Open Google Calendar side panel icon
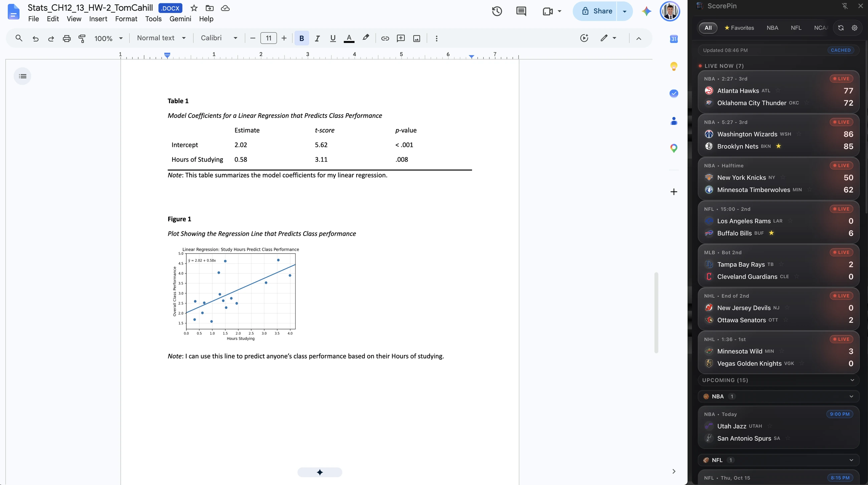868x485 pixels. click(x=674, y=39)
